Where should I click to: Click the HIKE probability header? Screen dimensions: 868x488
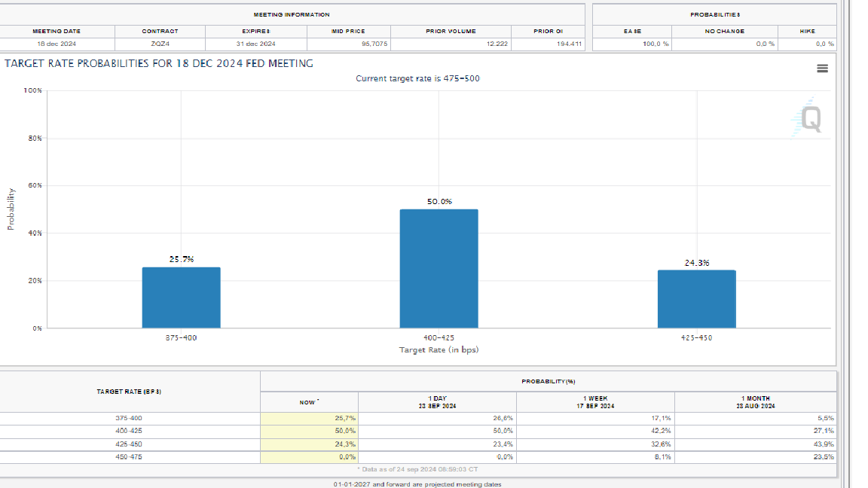[x=807, y=31]
